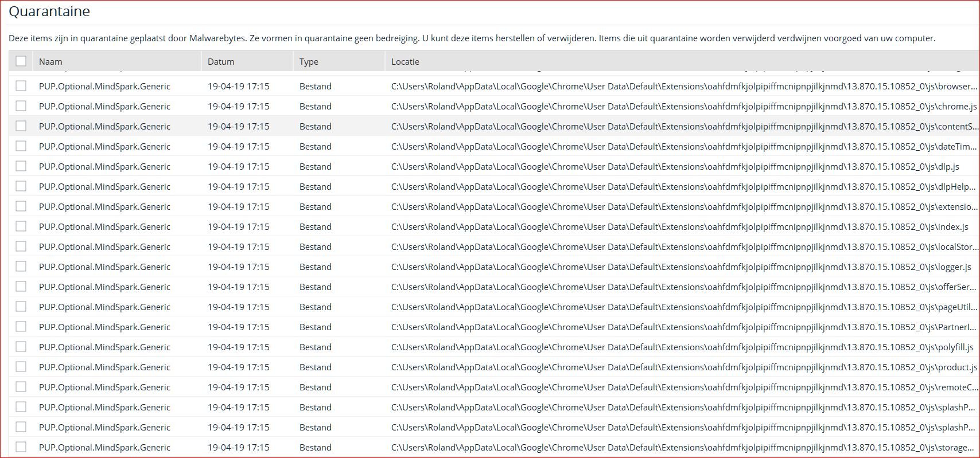This screenshot has height=458, width=980.
Task: Check the dlpHelp... row checkbox
Action: click(x=21, y=186)
